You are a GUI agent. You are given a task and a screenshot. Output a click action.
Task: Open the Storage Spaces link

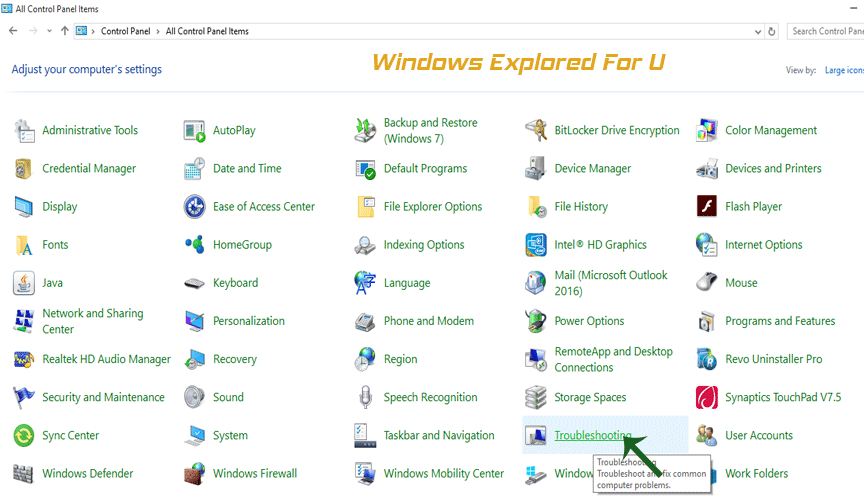pos(590,397)
